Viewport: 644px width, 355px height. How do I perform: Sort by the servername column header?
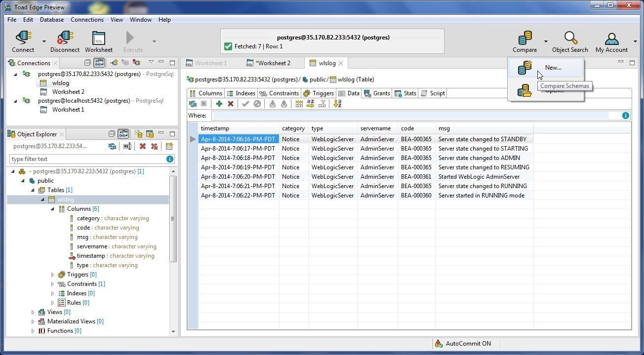pos(378,128)
